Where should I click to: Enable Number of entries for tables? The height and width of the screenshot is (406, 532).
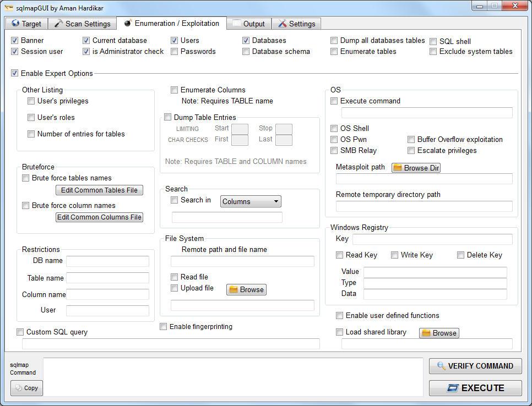[31, 134]
